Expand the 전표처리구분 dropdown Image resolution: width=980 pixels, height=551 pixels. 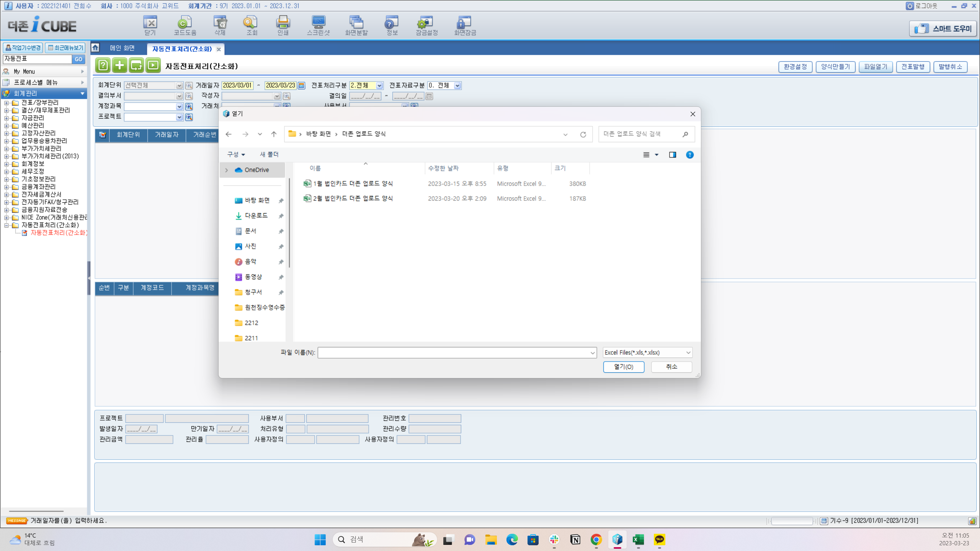[379, 86]
